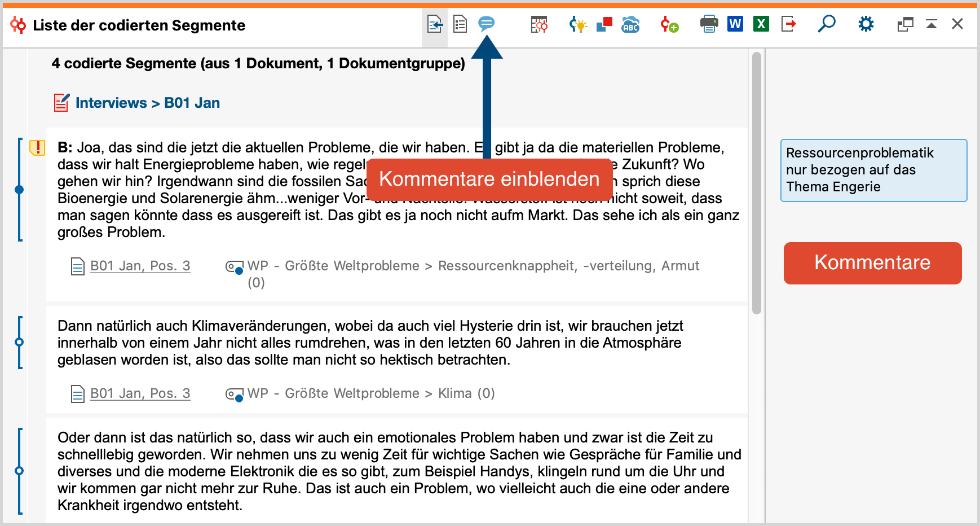Toggle display of origin document text

tap(435, 25)
